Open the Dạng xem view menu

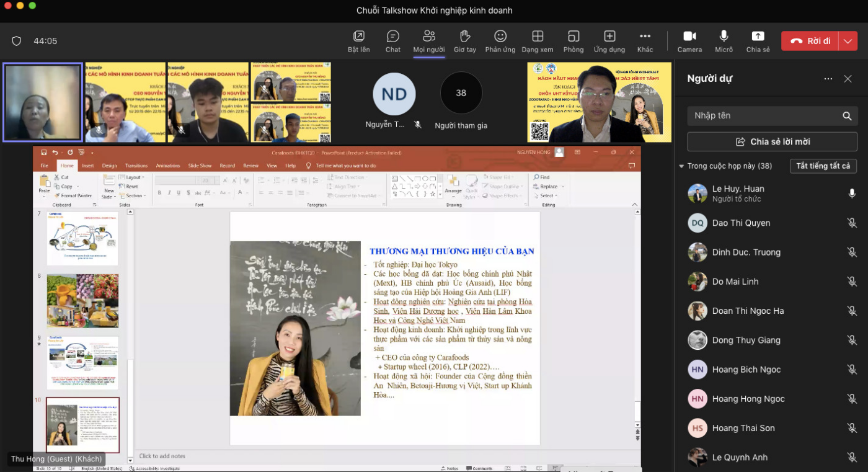(538, 37)
